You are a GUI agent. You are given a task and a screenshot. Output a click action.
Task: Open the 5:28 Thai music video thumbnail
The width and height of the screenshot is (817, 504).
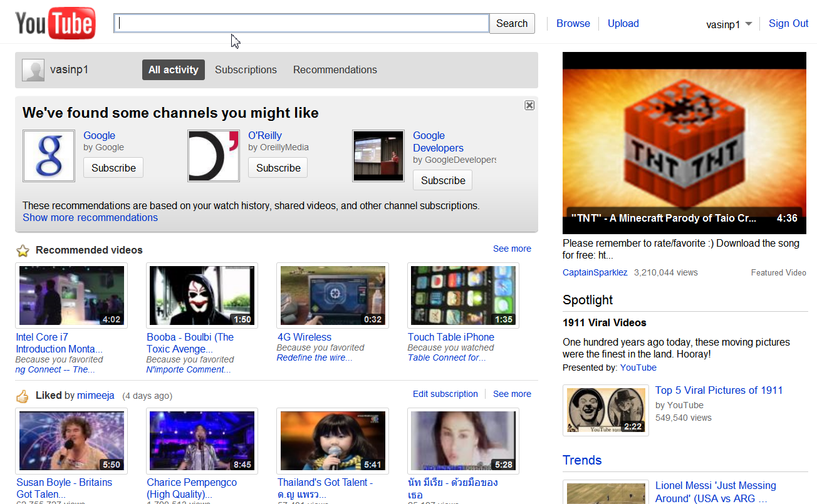[463, 441]
